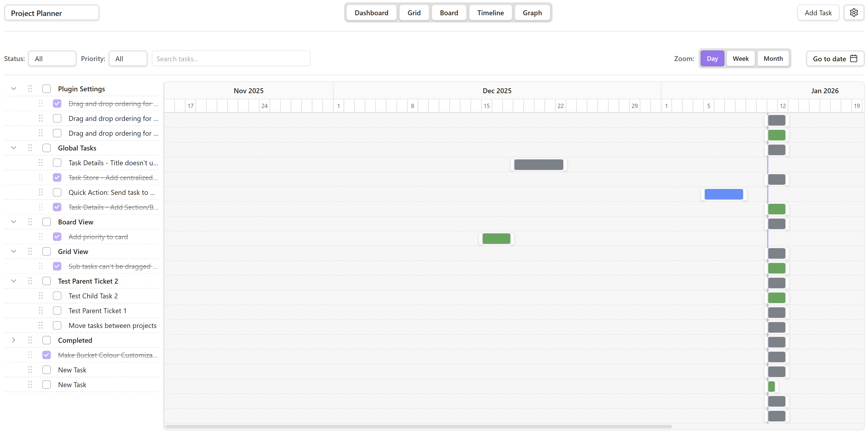Grab drag handle beside Test Child Task 2
The width and height of the screenshot is (868, 443).
41,296
